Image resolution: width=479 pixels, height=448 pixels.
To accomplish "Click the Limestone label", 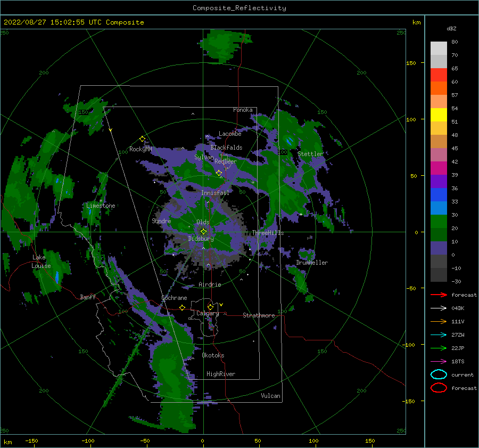I will (x=101, y=206).
